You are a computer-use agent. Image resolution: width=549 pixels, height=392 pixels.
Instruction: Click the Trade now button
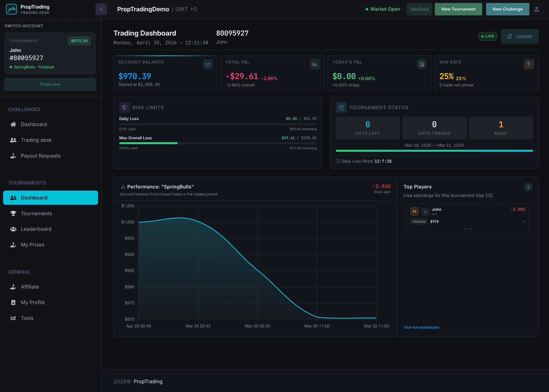pos(50,84)
